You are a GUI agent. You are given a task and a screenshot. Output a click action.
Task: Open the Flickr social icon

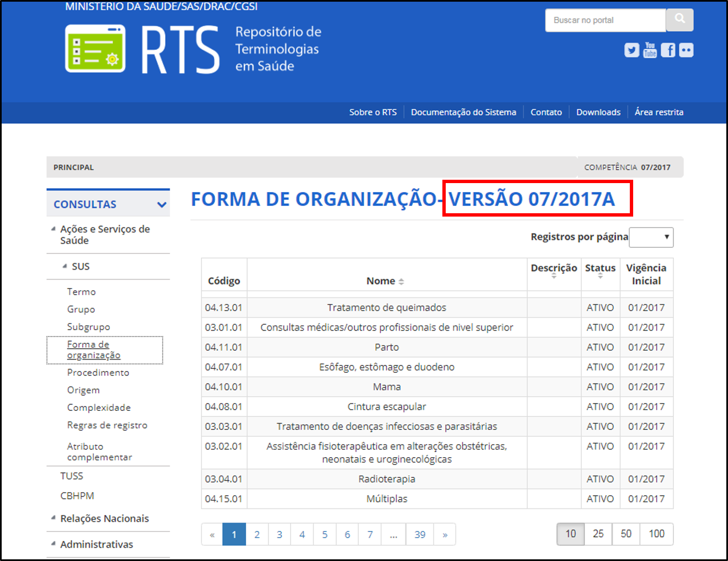point(686,50)
